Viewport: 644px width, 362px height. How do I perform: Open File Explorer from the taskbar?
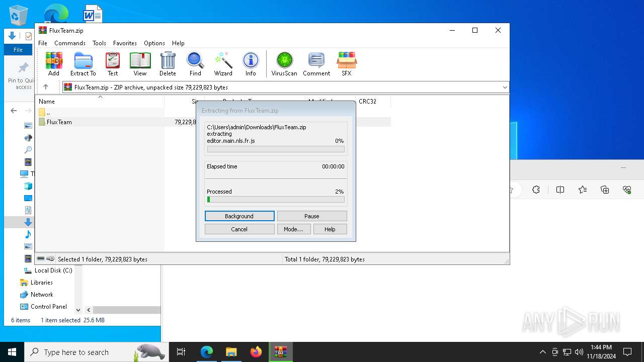[x=231, y=352]
